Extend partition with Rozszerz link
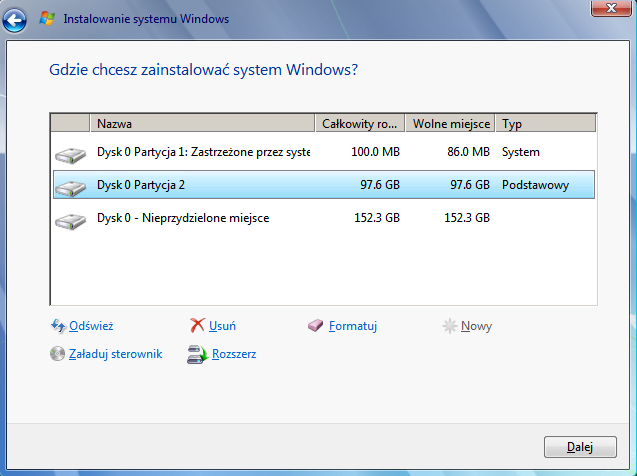 [x=234, y=354]
